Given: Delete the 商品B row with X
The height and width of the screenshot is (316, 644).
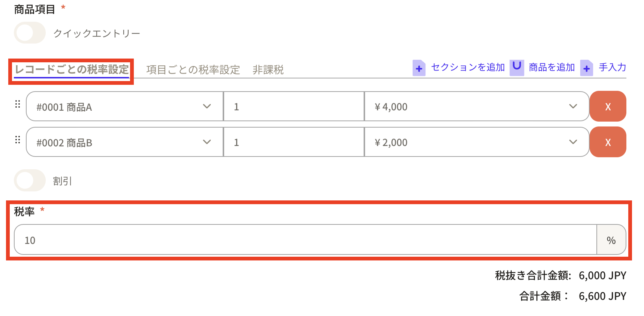Looking at the screenshot, I should (x=608, y=142).
